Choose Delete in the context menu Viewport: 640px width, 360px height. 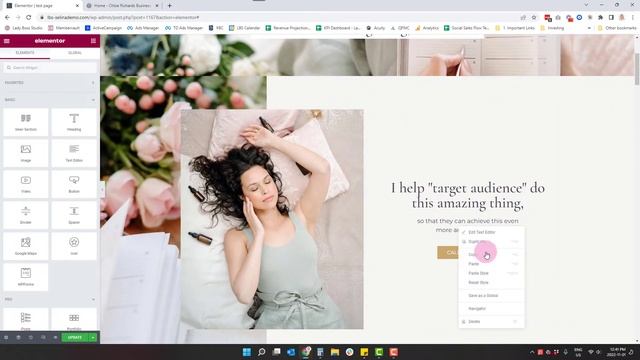[491, 322]
